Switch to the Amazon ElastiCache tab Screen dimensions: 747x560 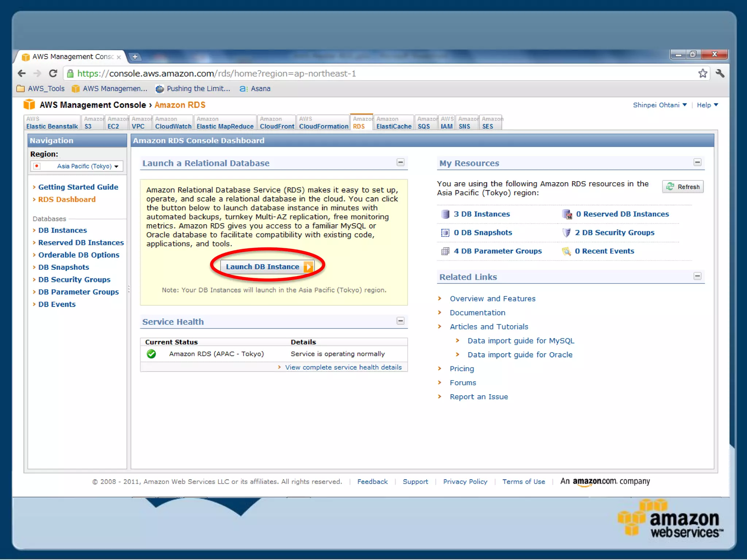point(394,123)
